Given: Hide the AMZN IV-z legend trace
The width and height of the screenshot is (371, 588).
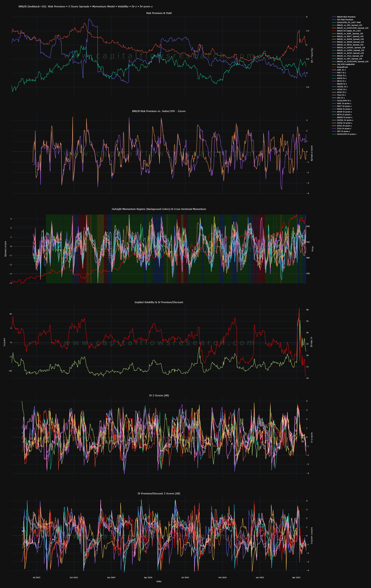Looking at the screenshot, I should point(339,78).
